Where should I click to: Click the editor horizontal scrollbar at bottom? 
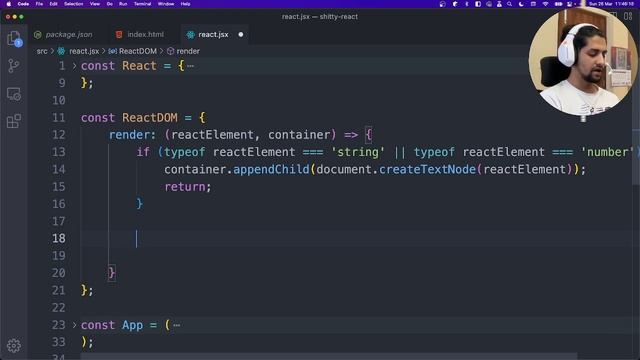point(329,356)
